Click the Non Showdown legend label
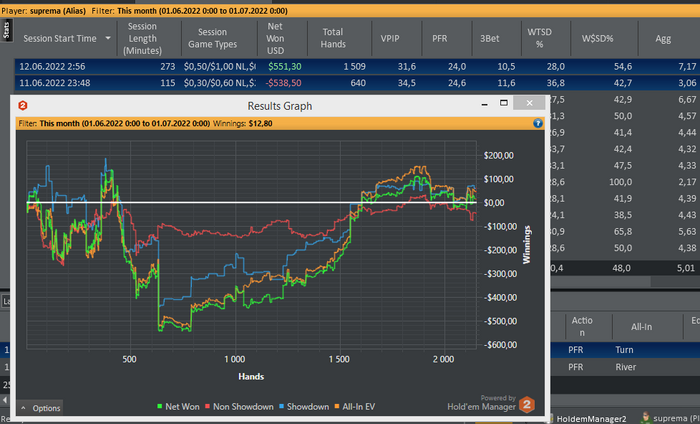This screenshot has height=424, width=700. coord(243,407)
